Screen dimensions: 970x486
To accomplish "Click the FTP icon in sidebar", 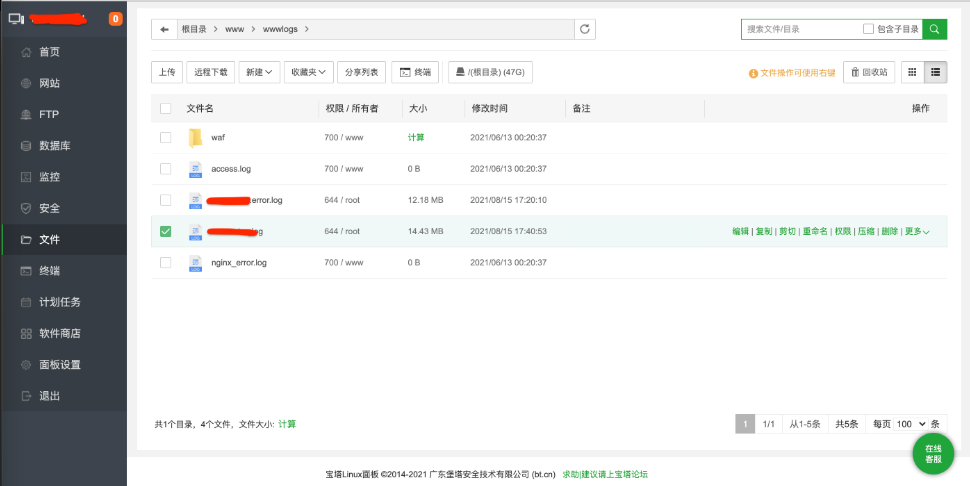I will pyautogui.click(x=26, y=114).
